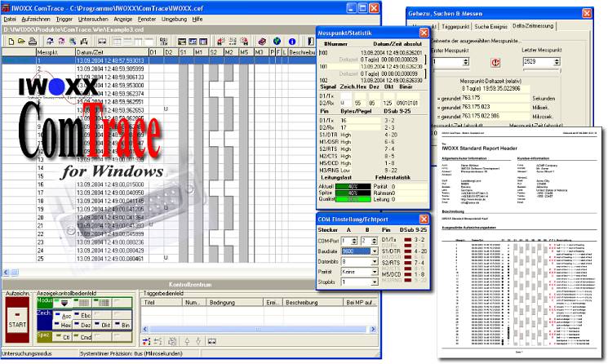Open the Anzeige menu
Image resolution: width=608 pixels, height=364 pixels.
[123, 19]
